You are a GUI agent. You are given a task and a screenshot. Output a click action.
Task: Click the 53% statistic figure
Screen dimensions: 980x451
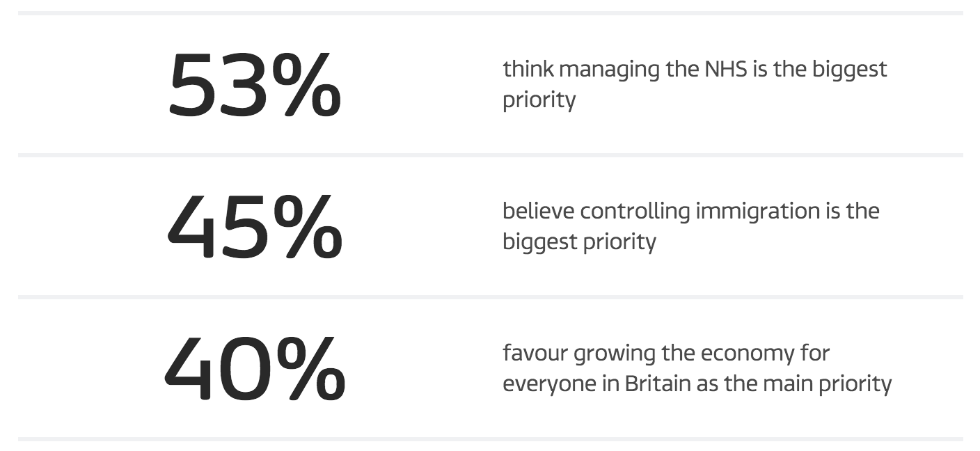pyautogui.click(x=254, y=85)
